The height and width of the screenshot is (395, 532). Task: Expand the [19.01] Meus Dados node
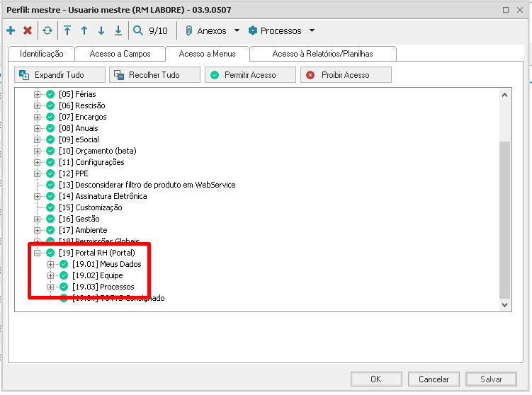50,264
